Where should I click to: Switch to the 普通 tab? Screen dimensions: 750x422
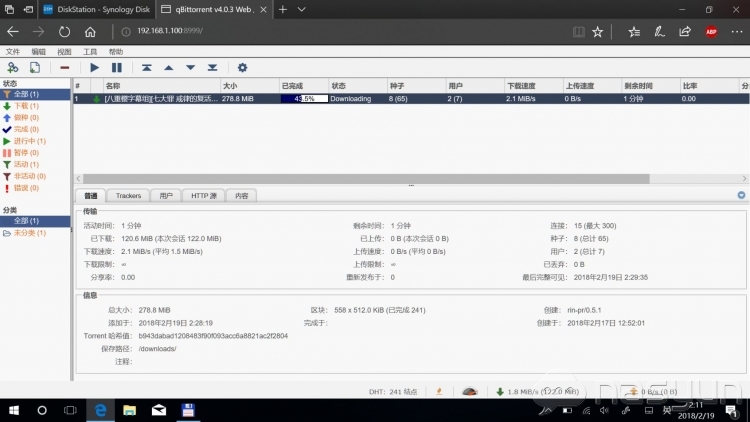point(91,196)
